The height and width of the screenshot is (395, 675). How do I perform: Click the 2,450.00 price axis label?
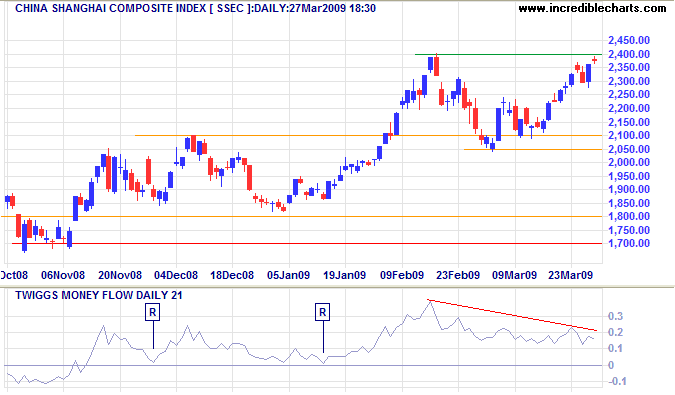629,40
